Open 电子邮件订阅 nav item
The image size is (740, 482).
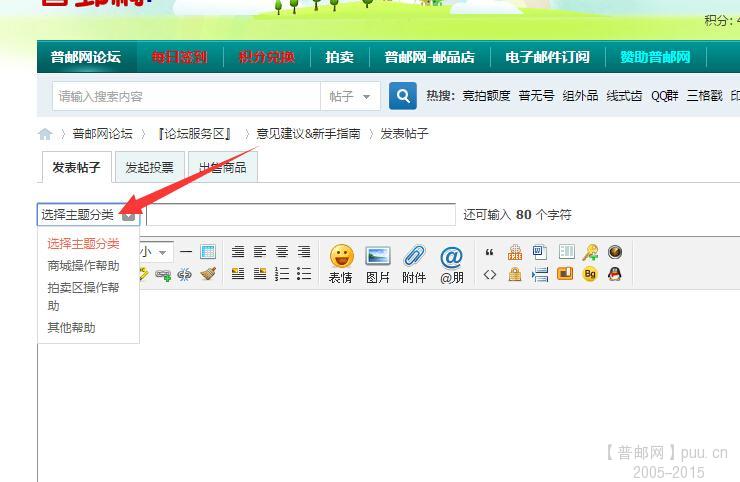[x=547, y=57]
